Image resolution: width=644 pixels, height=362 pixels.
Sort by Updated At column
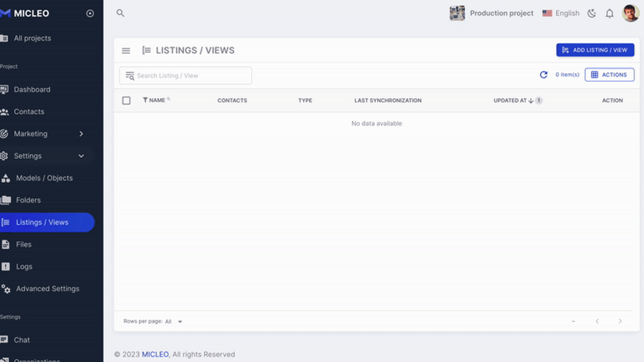tap(510, 101)
